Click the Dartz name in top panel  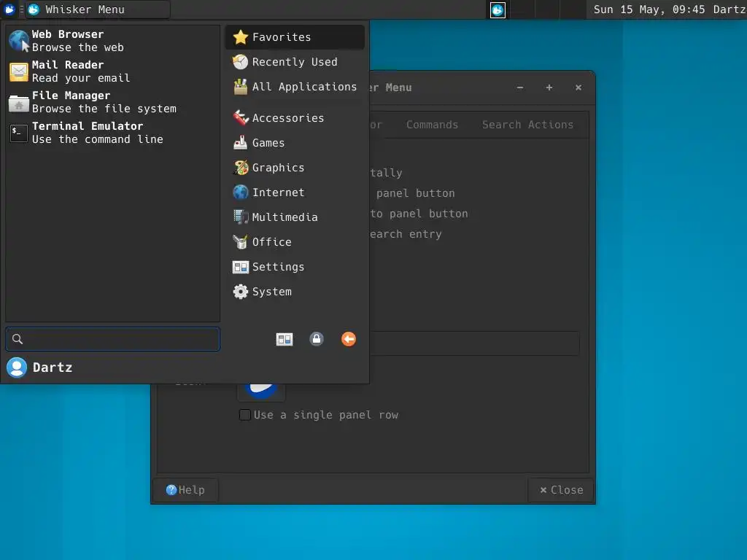[x=729, y=9]
